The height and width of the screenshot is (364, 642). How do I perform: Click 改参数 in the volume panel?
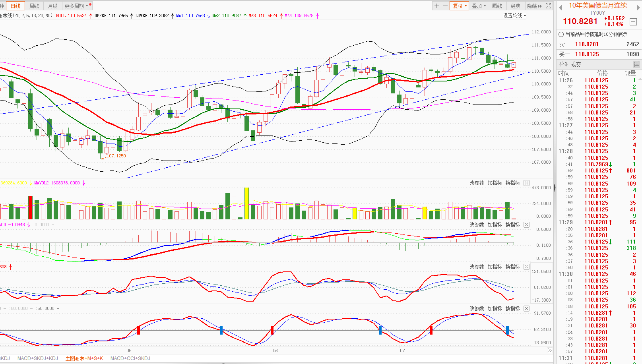[477, 183]
